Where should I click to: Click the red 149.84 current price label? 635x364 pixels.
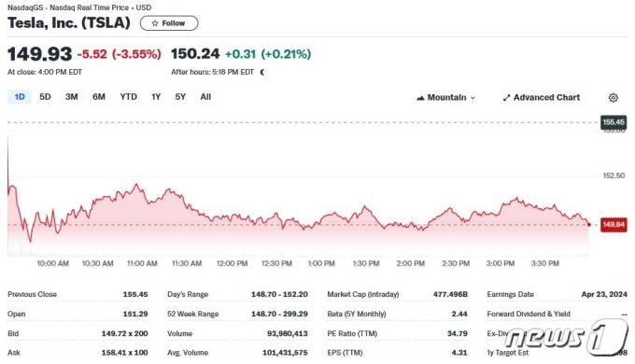(x=614, y=224)
